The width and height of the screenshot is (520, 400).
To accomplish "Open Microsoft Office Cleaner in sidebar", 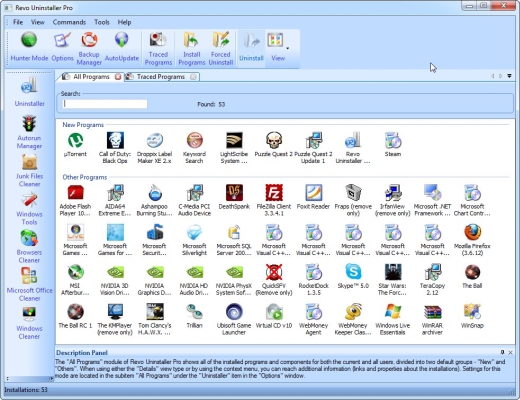I will [x=29, y=285].
